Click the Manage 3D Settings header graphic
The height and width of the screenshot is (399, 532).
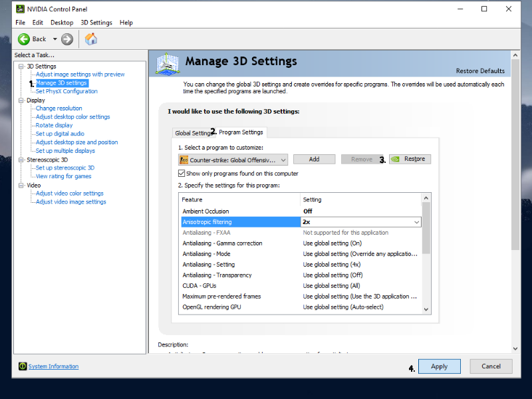[168, 63]
